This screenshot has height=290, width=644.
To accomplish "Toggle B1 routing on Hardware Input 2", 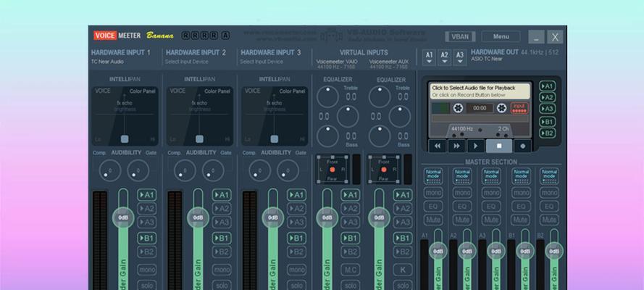I will 222,239.
